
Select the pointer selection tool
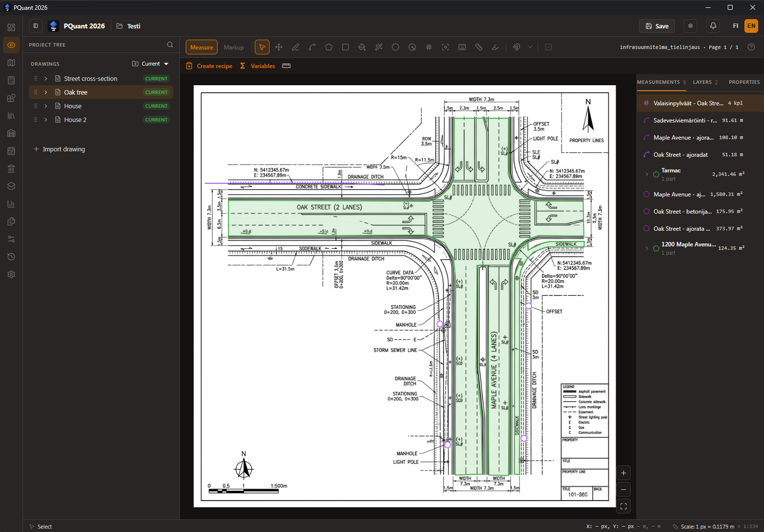pyautogui.click(x=262, y=48)
